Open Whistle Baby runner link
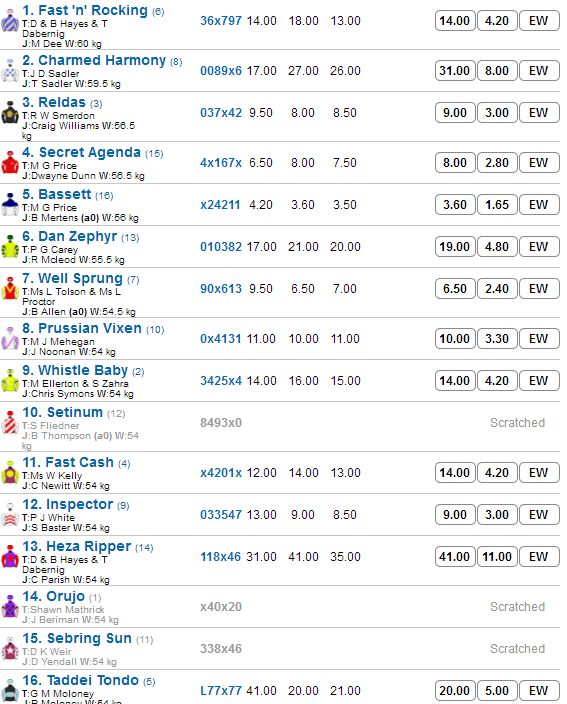Image resolution: width=567 pixels, height=704 pixels. pos(75,370)
